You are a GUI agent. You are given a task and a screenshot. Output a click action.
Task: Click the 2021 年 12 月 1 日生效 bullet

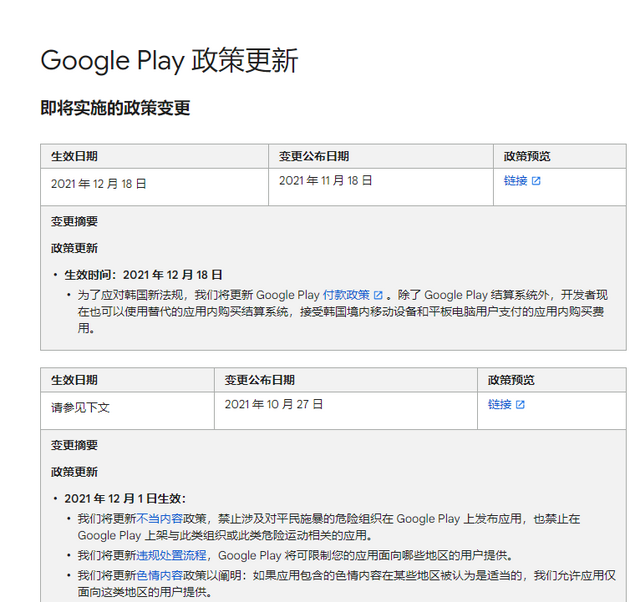[125, 499]
